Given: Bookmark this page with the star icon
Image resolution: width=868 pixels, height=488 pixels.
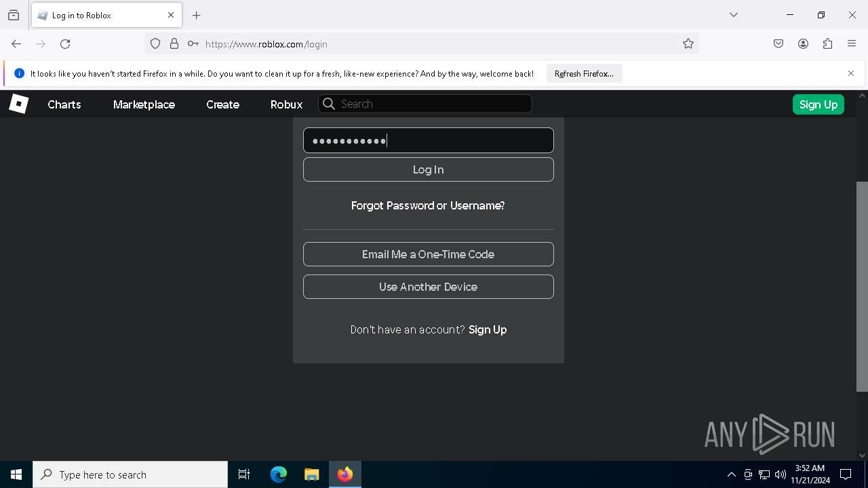Looking at the screenshot, I should click(688, 44).
